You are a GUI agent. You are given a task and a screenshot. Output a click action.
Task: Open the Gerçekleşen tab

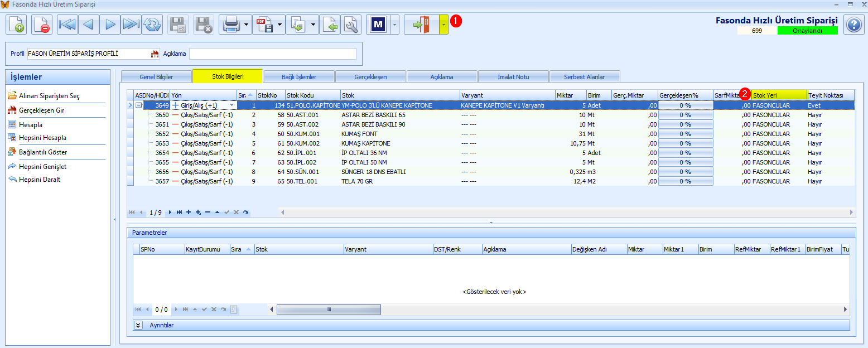coord(370,77)
